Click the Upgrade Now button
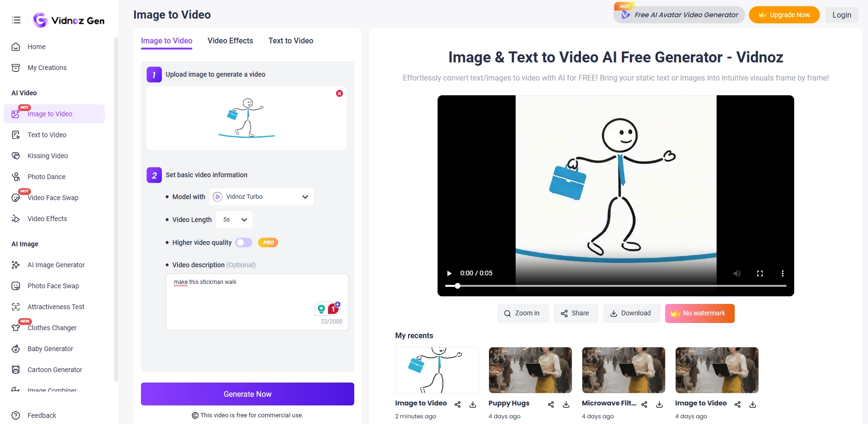This screenshot has width=868, height=424. coord(784,15)
